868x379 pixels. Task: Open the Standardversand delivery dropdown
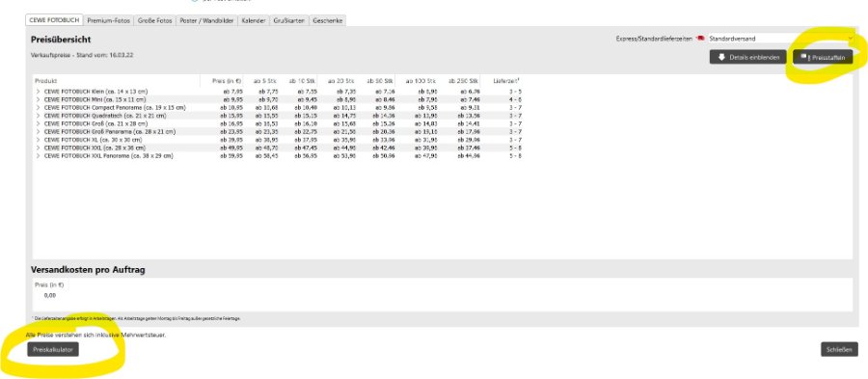781,39
